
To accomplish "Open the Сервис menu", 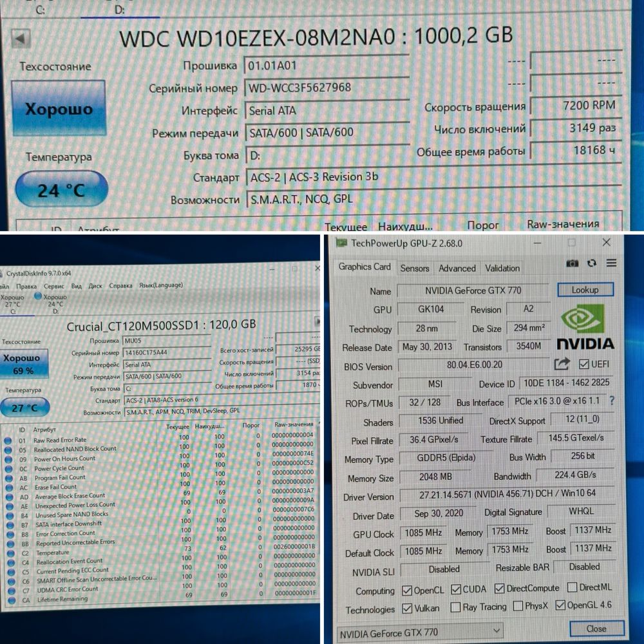I will (54, 286).
